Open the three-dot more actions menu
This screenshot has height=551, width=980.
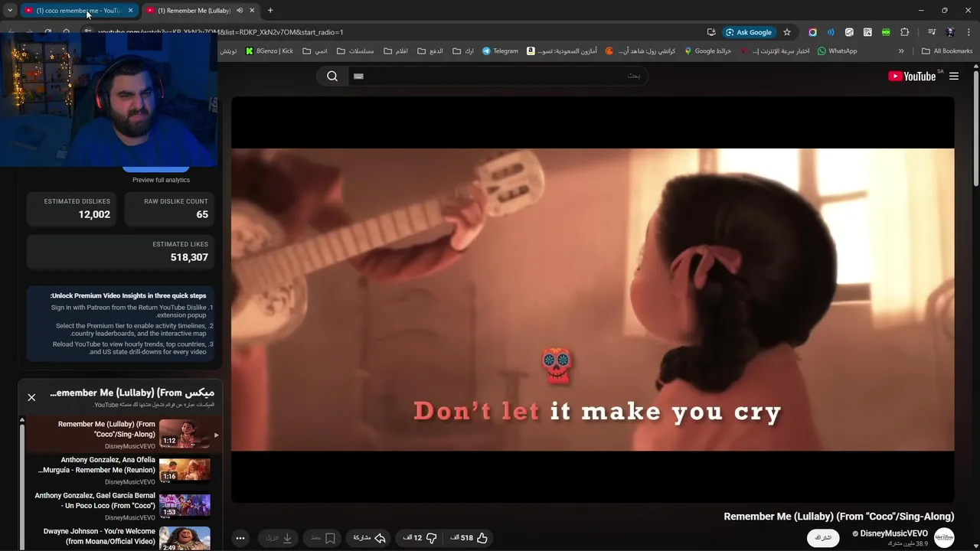coord(240,538)
